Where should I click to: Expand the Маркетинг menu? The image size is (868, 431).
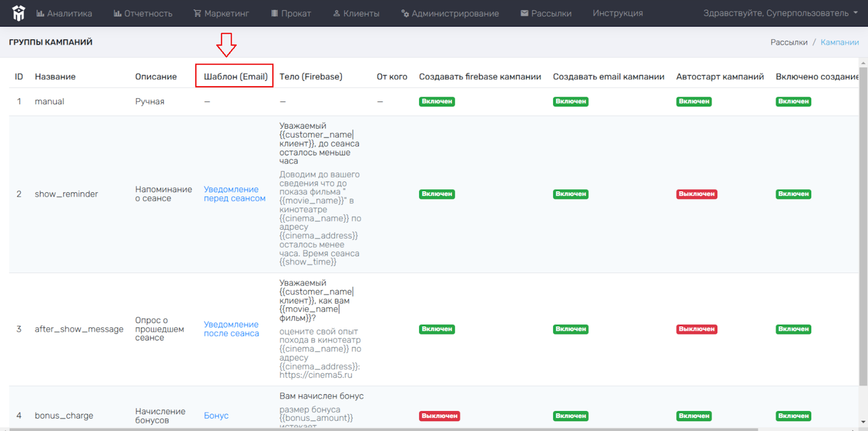[221, 13]
